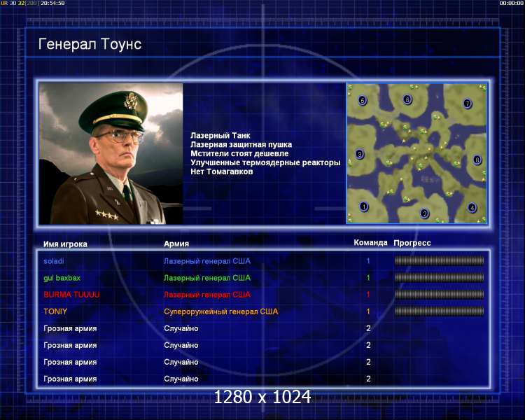
Task: Click the Прогресс column header
Action: pyautogui.click(x=412, y=243)
